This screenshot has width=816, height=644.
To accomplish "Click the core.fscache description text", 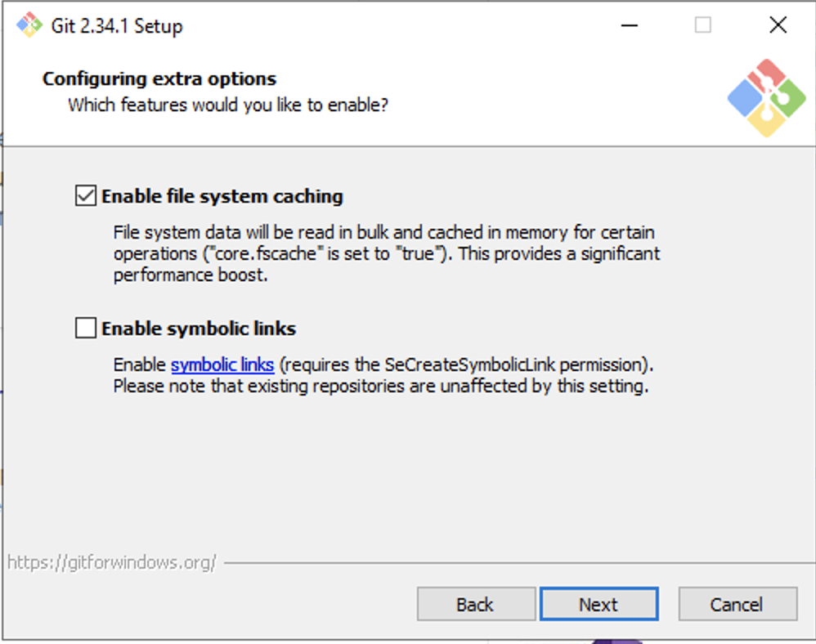I will (384, 253).
